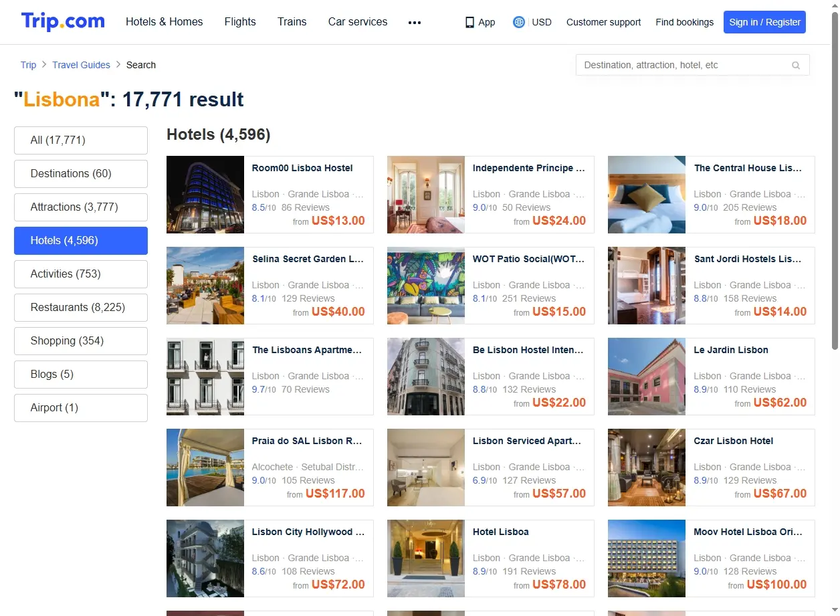The image size is (840, 616).
Task: Open The Lisboans Apartments photo
Action: pyautogui.click(x=205, y=377)
